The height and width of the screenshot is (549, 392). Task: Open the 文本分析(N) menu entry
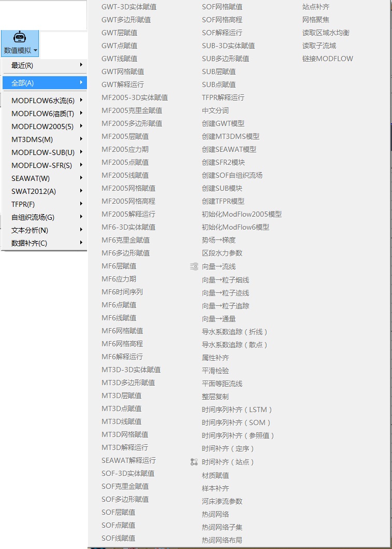point(45,230)
